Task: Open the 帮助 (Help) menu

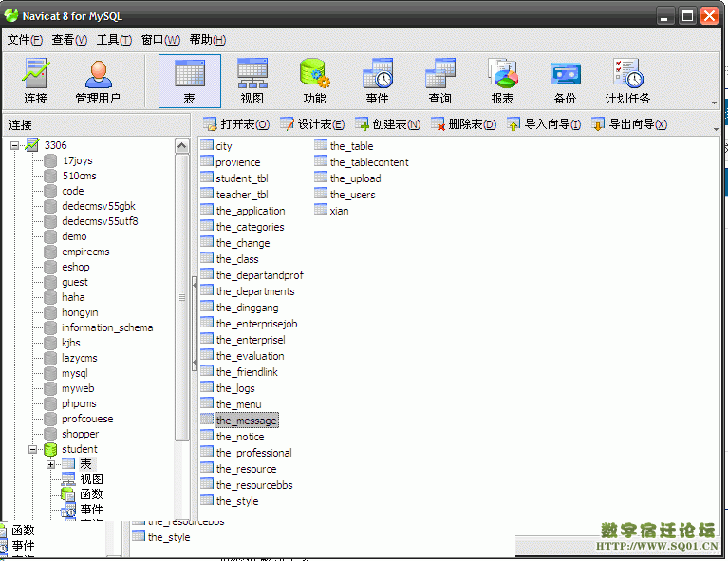Action: [x=208, y=40]
